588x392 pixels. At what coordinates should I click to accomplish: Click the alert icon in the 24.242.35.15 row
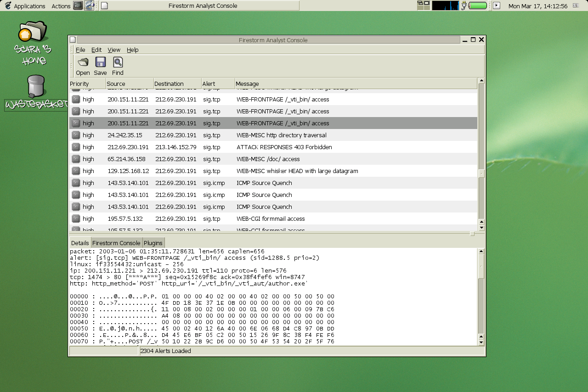click(x=76, y=135)
